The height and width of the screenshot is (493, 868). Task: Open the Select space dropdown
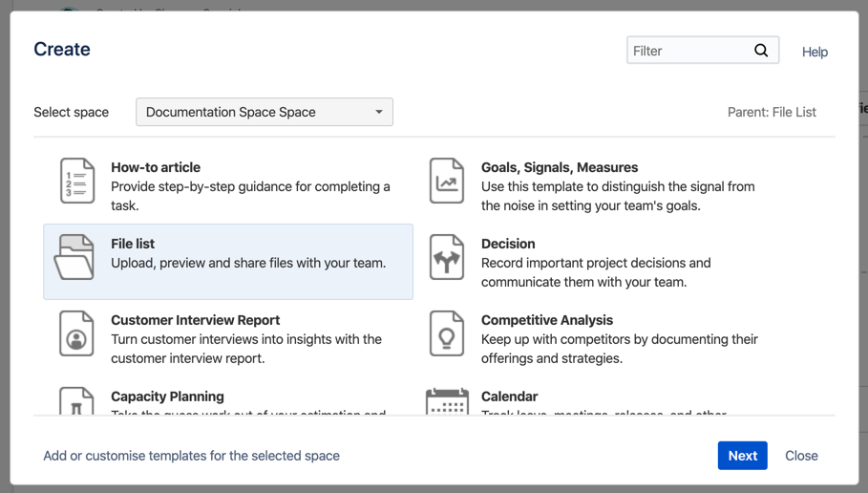click(265, 112)
